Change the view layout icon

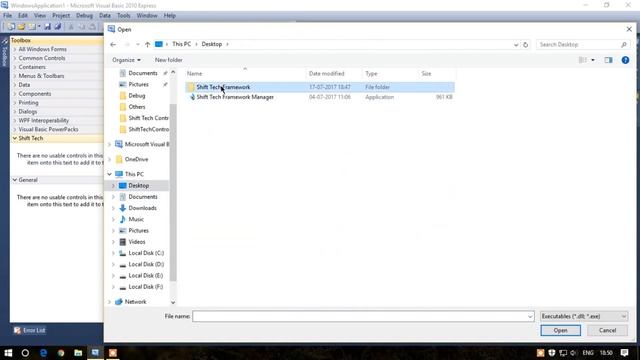(582, 60)
